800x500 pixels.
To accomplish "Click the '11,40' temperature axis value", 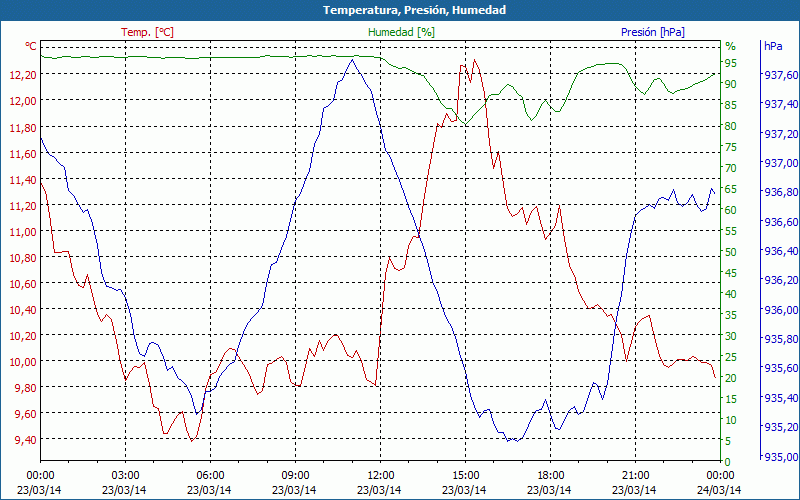I will point(23,180).
